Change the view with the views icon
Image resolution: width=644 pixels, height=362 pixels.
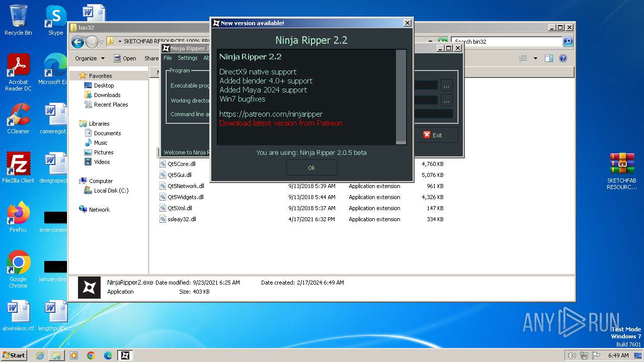click(x=523, y=58)
